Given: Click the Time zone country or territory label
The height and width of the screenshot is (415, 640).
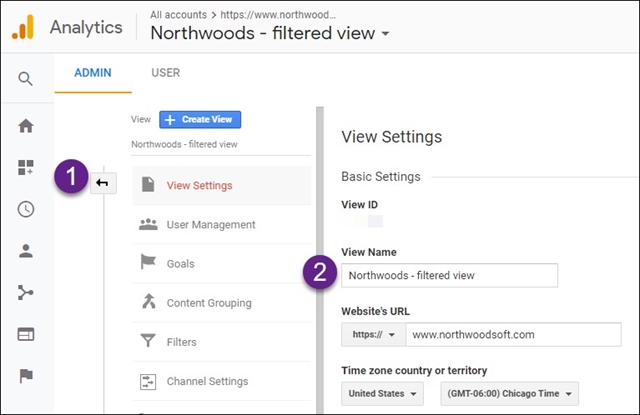Looking at the screenshot, I should coord(414,371).
